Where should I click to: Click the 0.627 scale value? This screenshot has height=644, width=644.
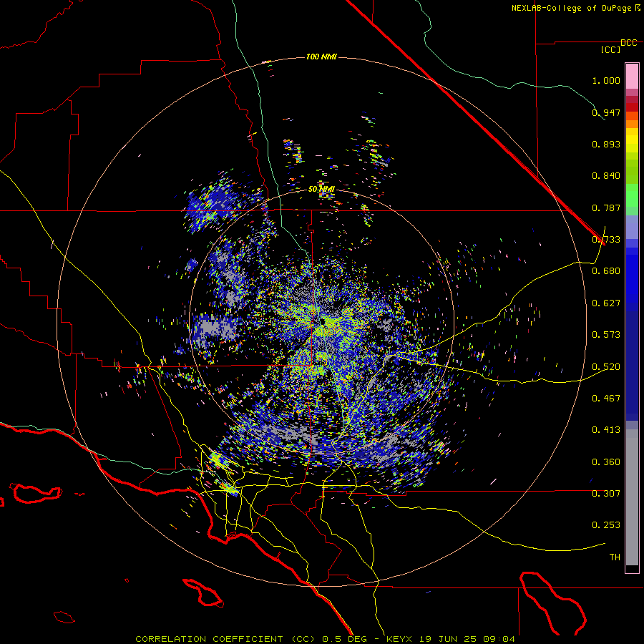point(606,303)
